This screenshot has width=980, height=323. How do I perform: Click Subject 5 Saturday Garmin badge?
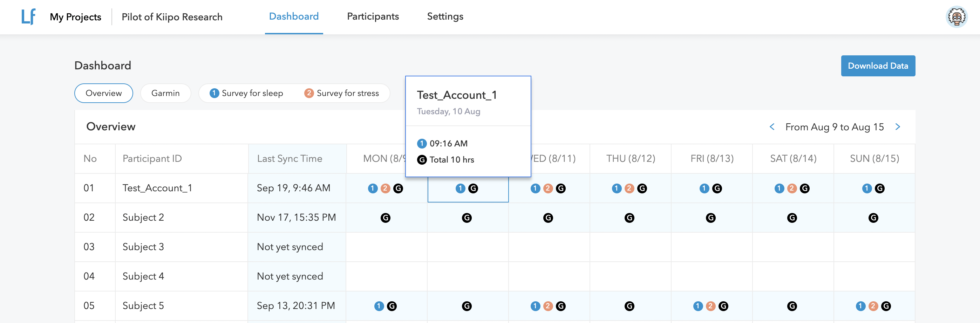792,306
